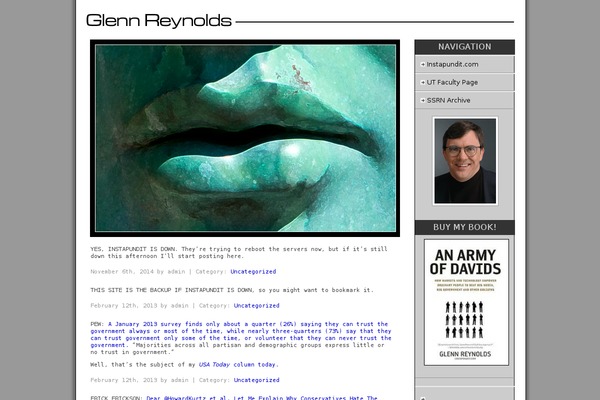Open the Instapundit.com navigation link
The height and width of the screenshot is (400, 600).
pos(452,64)
